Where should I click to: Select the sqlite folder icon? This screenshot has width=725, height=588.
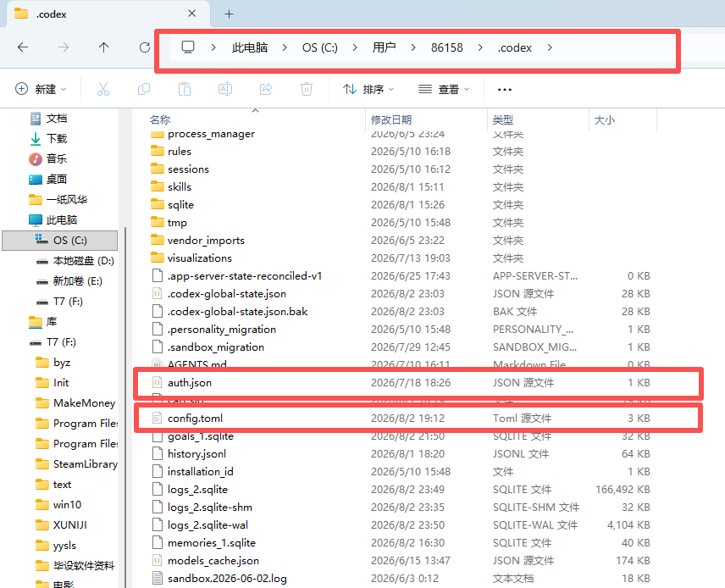158,204
